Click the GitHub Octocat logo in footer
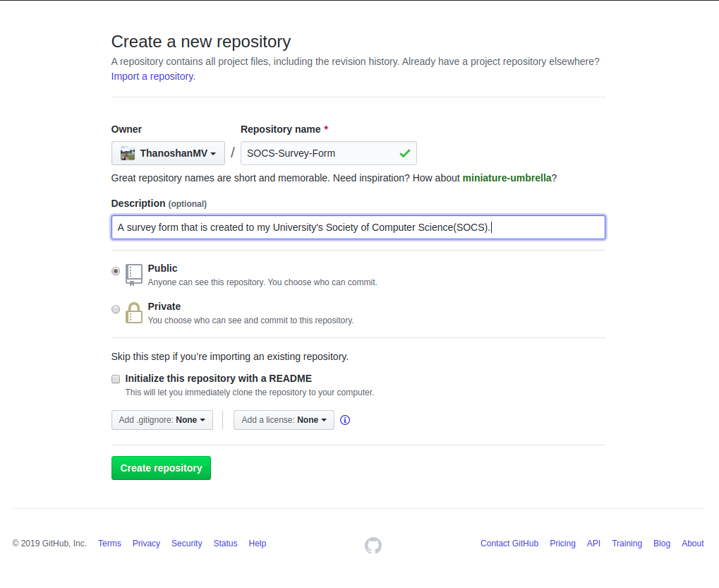719x588 pixels. (373, 545)
